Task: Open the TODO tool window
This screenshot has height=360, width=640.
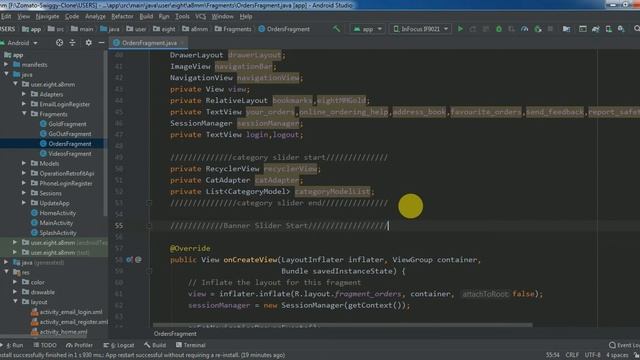Action: 45,345
